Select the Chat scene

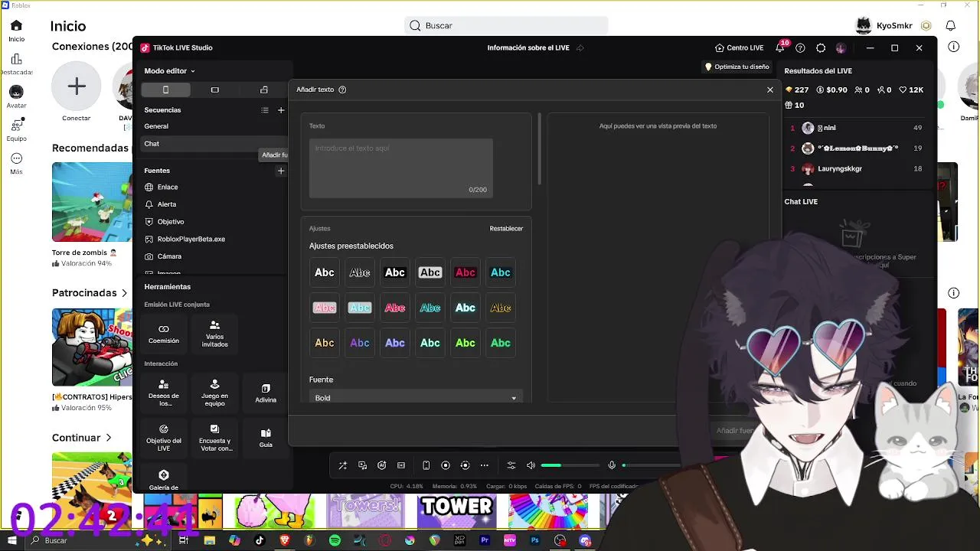(214, 144)
